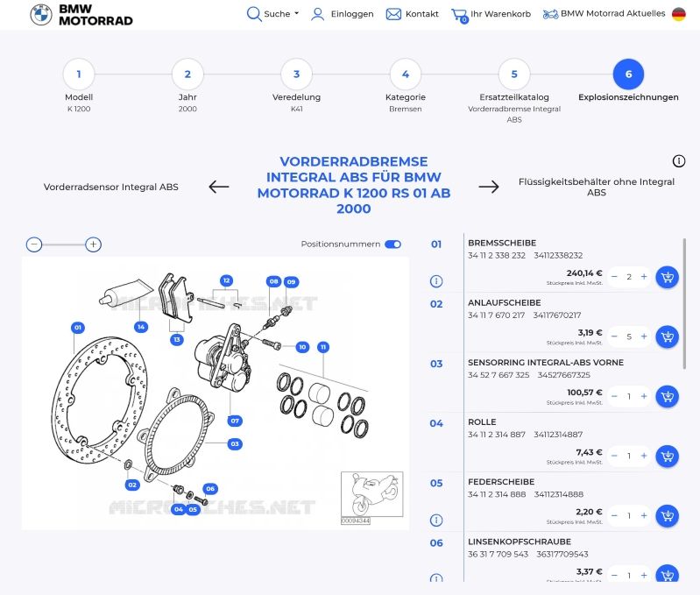Select position marker 10 on diagram

click(302, 347)
